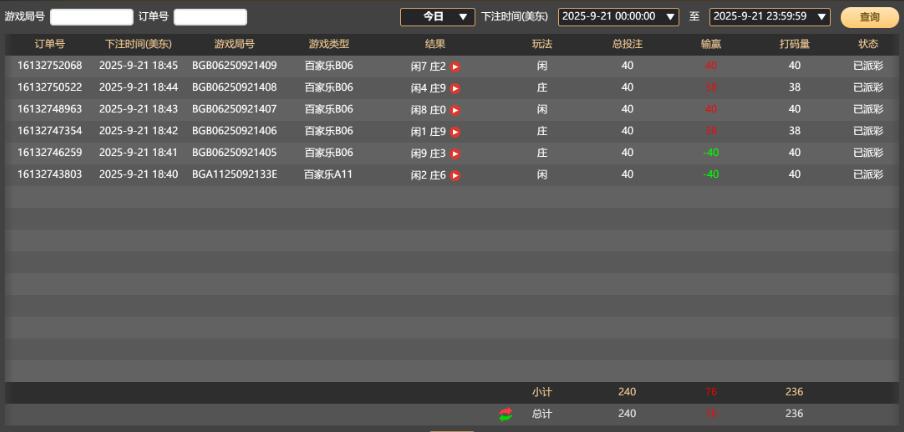904x432 pixels.
Task: Click the 打码量 column header
Action: click(794, 44)
